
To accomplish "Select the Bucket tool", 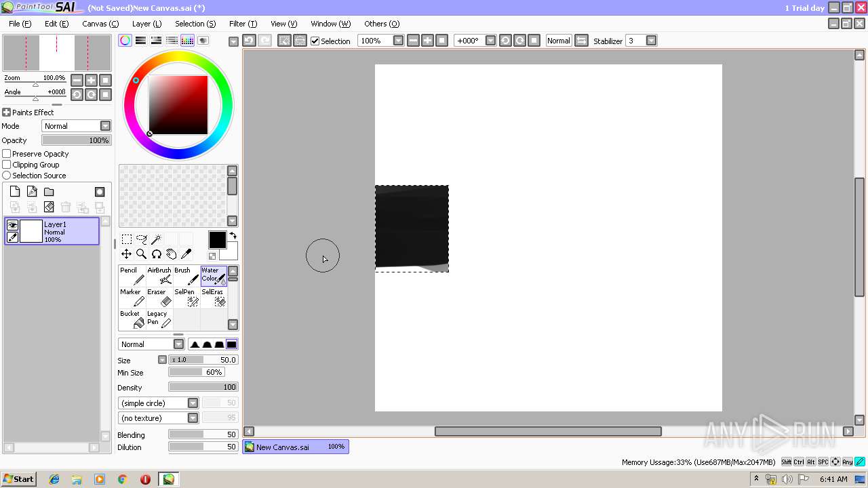I will click(x=132, y=319).
